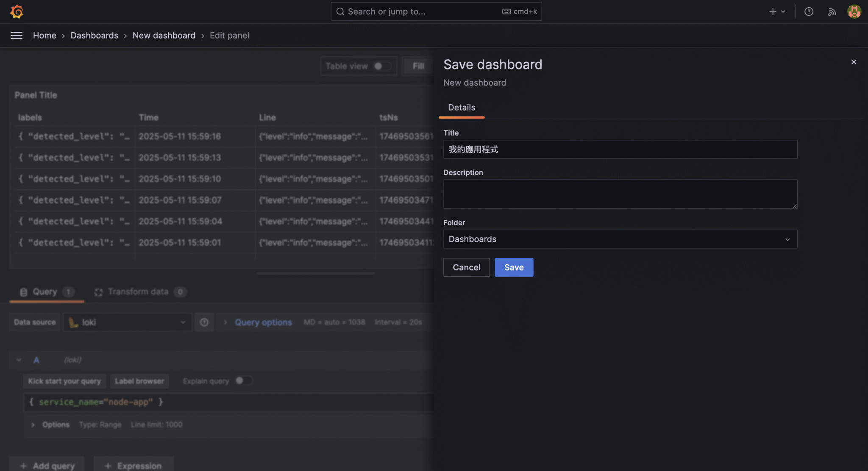This screenshot has height=471, width=868.
Task: Switch to the Details tab
Action: tap(462, 108)
